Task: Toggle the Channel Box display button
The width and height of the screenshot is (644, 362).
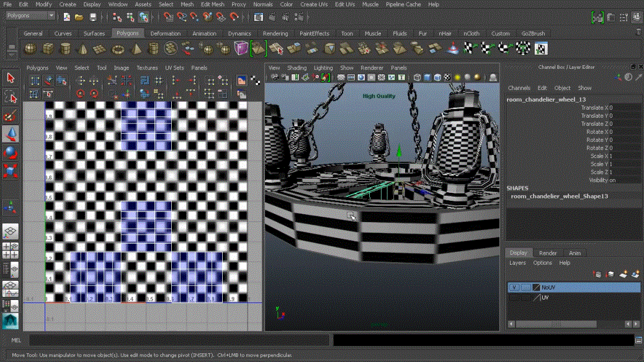Action: click(636, 17)
